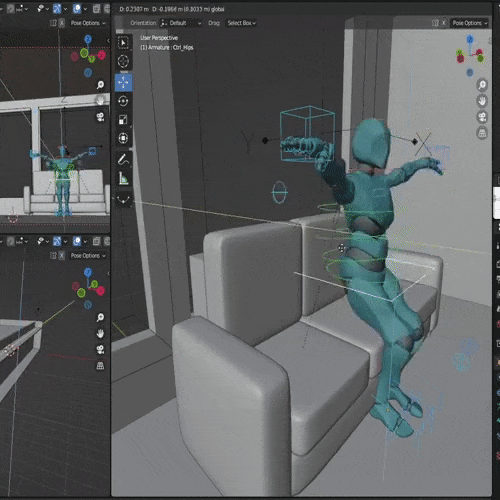Click the active Move tool
The height and width of the screenshot is (500, 500).
pyautogui.click(x=123, y=82)
